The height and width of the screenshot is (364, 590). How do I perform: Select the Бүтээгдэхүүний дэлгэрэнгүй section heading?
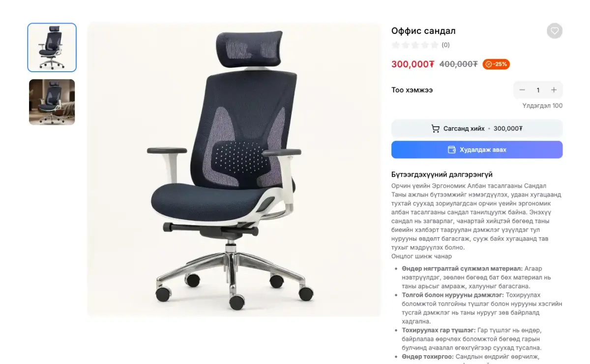(442, 175)
